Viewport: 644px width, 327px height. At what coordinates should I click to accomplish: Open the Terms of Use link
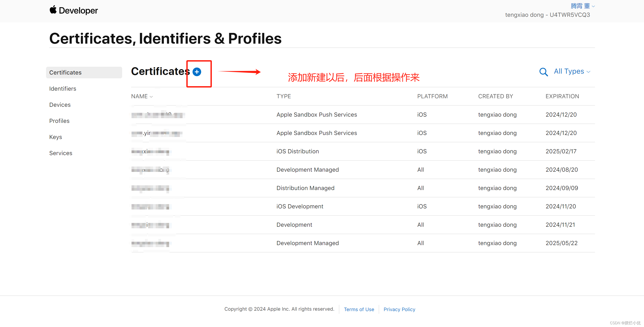click(x=359, y=310)
